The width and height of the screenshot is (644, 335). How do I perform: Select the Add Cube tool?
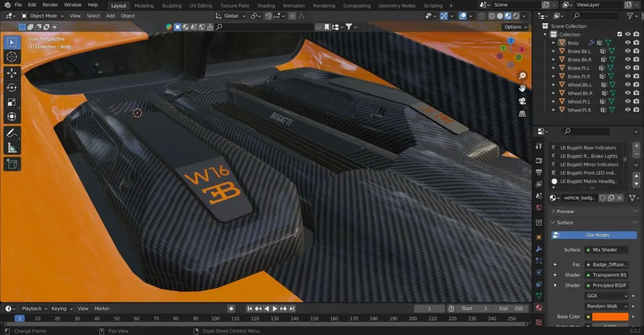[x=12, y=164]
